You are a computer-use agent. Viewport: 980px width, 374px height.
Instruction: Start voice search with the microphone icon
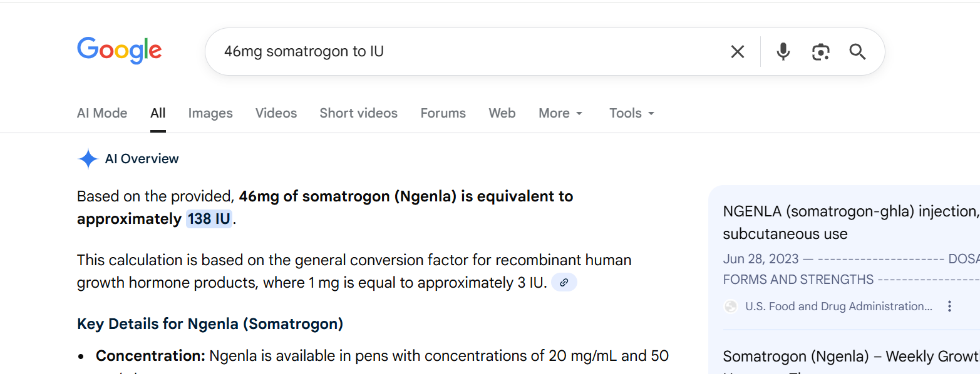tap(783, 52)
